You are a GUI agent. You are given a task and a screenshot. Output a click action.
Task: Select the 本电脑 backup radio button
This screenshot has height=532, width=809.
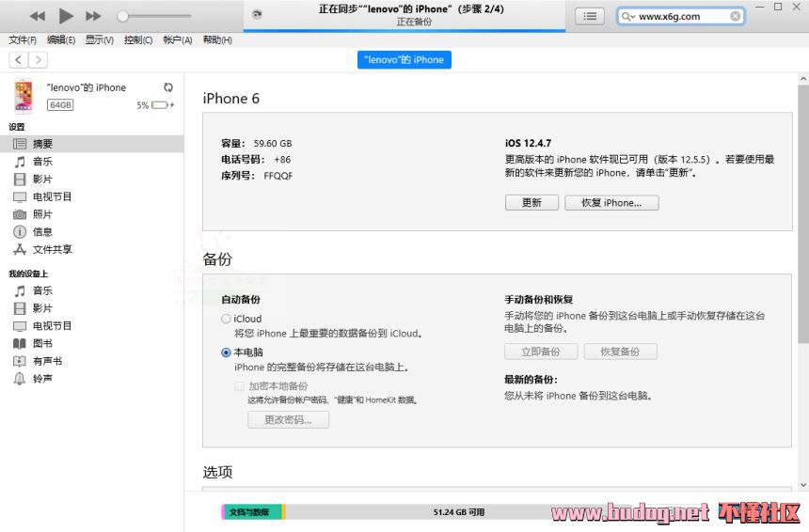[226, 352]
